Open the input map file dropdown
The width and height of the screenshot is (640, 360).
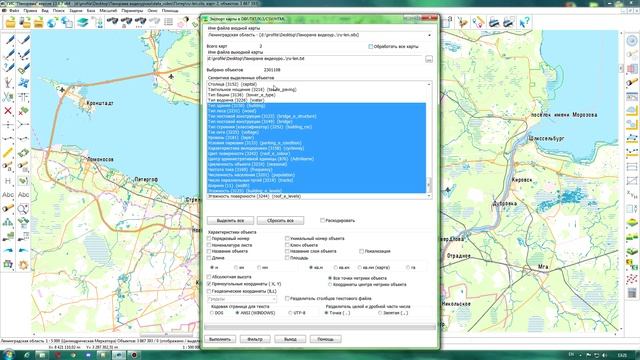[429, 36]
